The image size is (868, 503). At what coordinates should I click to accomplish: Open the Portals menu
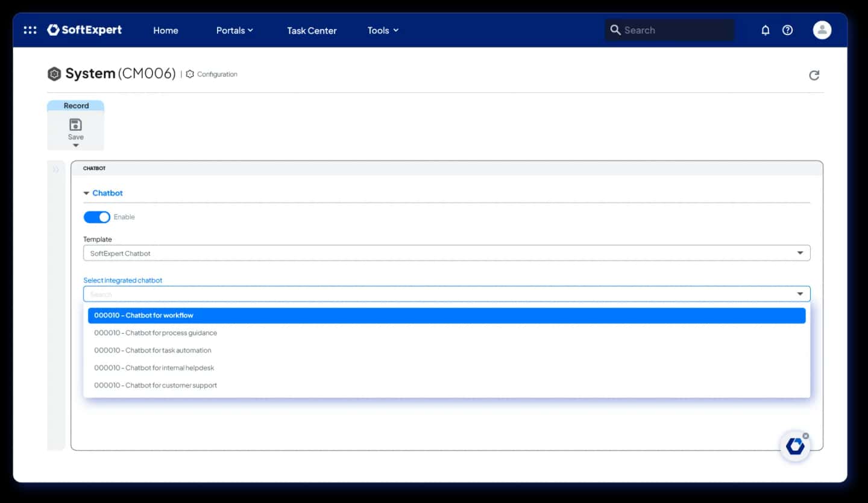click(x=234, y=30)
